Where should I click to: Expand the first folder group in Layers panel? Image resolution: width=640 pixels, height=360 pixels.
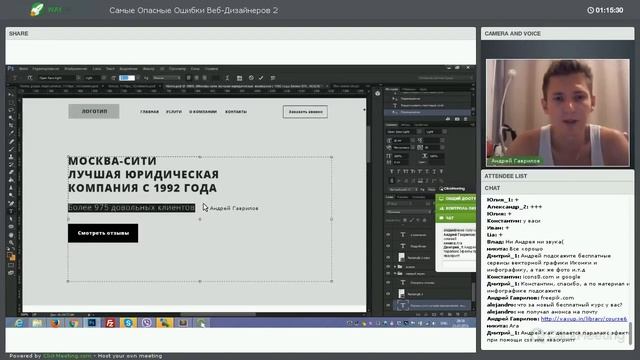pos(395,267)
